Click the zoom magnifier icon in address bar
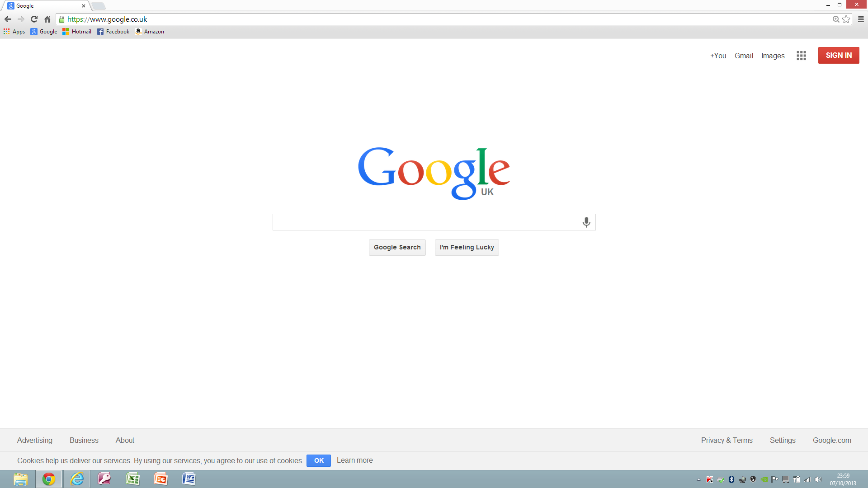Image resolution: width=868 pixels, height=488 pixels. (x=836, y=19)
